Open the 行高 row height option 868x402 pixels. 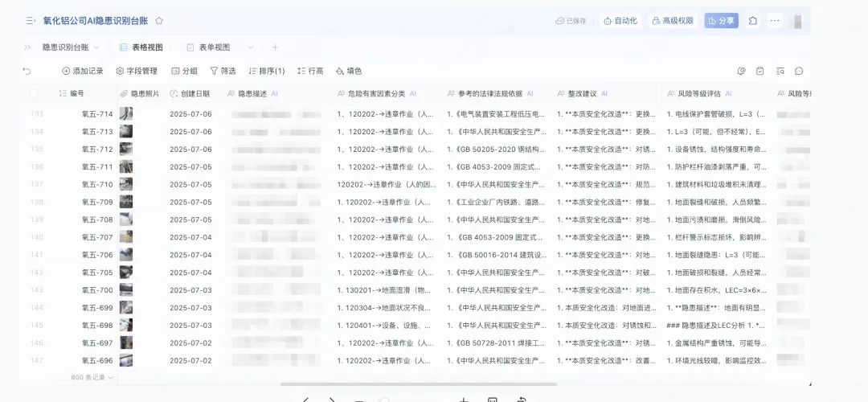(x=310, y=71)
